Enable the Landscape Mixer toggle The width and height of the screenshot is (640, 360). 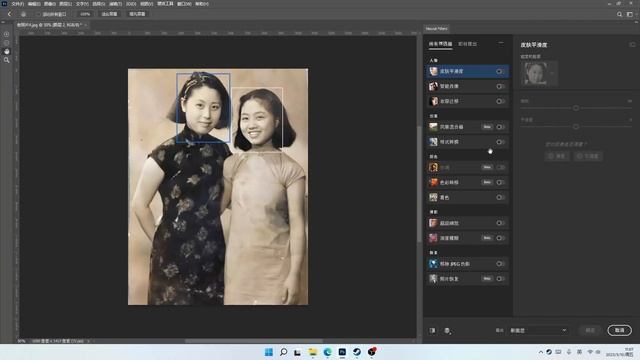pyautogui.click(x=500, y=127)
